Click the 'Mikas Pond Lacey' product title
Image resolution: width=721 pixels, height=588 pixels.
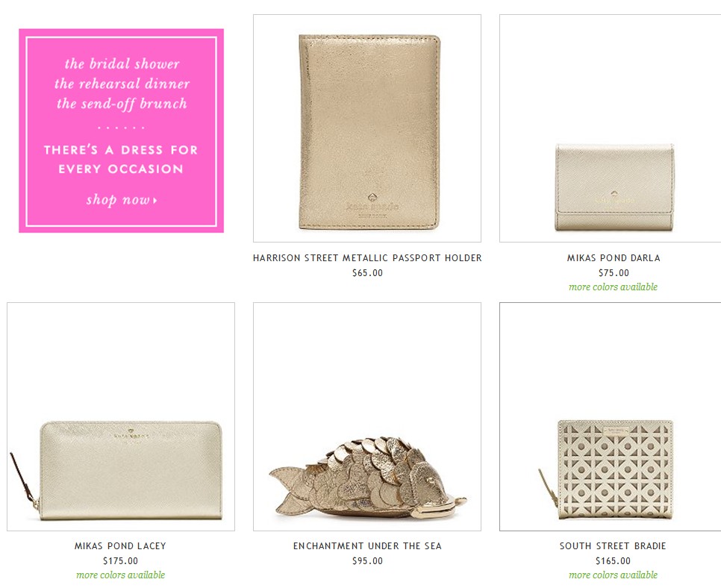(120, 545)
